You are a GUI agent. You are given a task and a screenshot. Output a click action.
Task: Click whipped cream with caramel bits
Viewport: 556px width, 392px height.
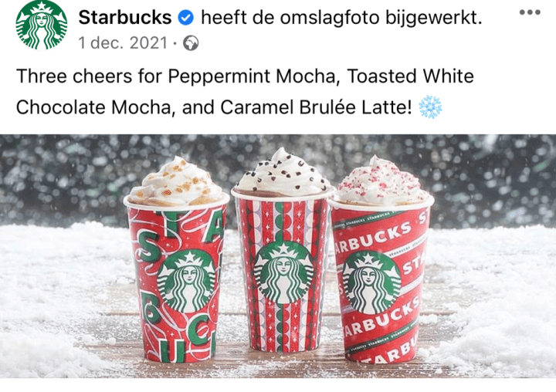176,182
